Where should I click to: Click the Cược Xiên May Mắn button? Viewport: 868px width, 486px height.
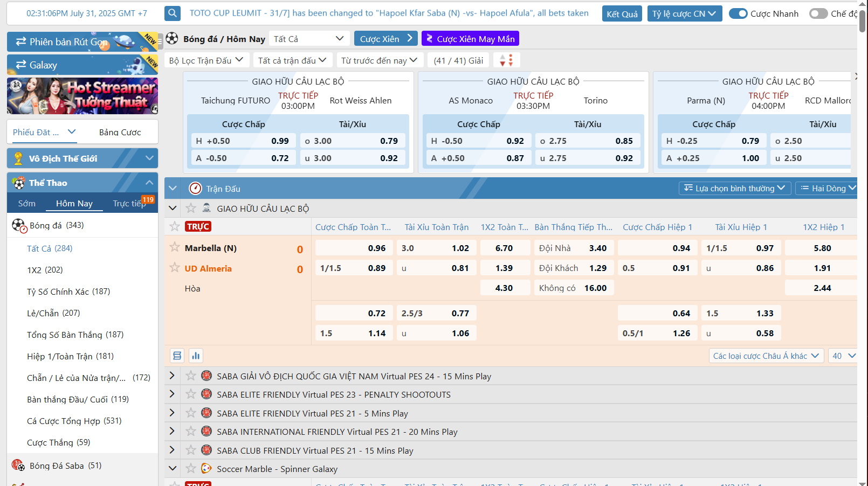coord(470,39)
